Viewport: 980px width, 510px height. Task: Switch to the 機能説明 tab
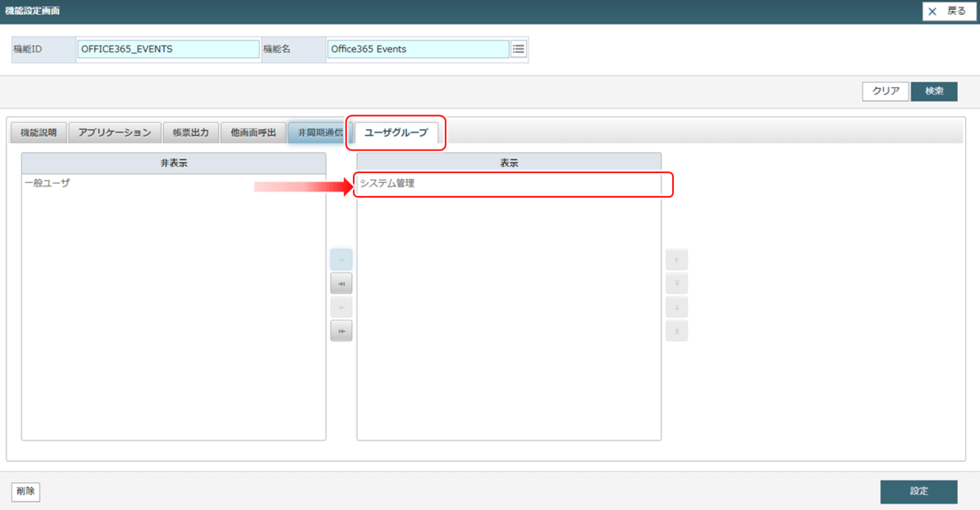point(38,132)
